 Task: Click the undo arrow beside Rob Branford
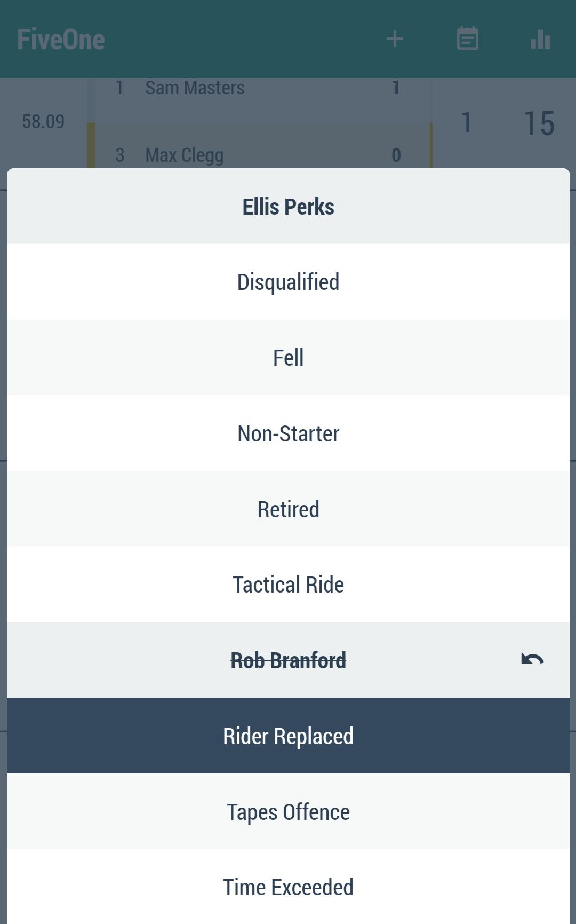(x=532, y=660)
